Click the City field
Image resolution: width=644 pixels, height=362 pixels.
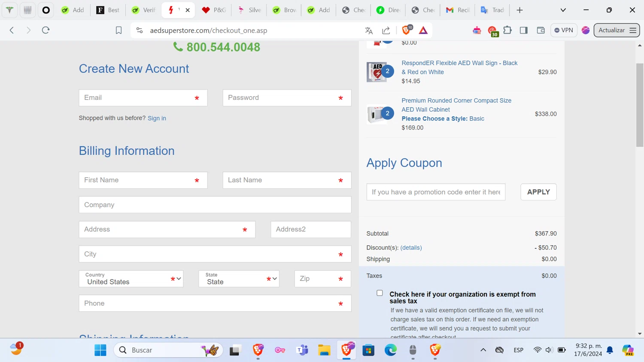[x=215, y=254]
